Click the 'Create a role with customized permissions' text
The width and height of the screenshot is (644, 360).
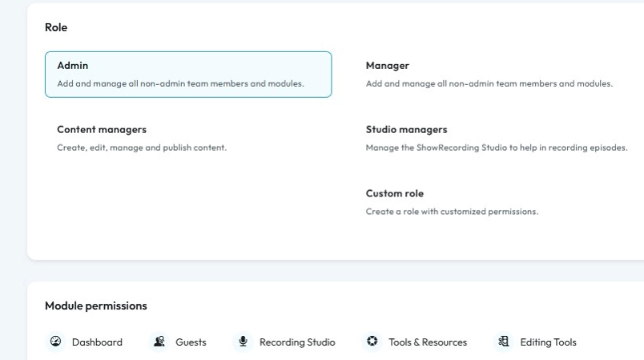452,212
